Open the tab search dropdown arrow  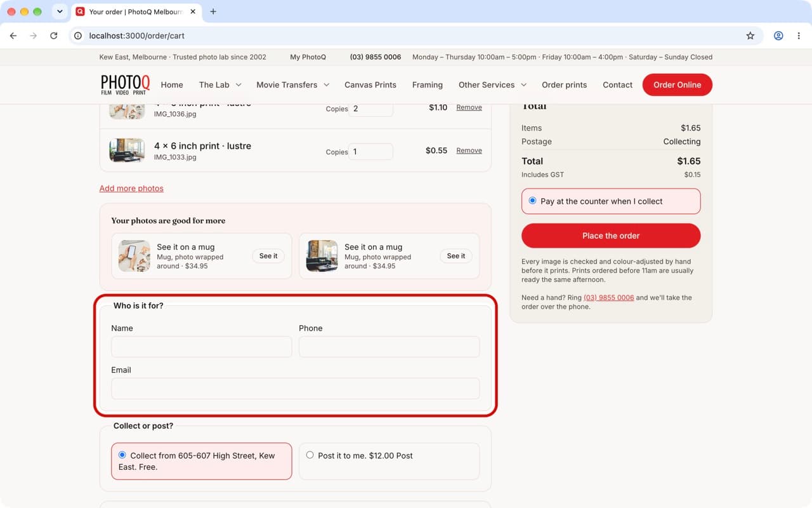pos(60,11)
